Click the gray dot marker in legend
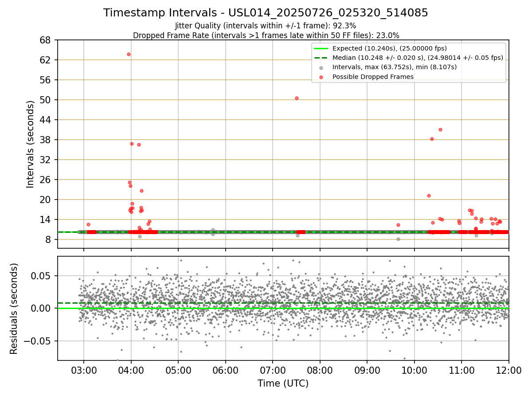This screenshot has width=532, height=399. 321,67
